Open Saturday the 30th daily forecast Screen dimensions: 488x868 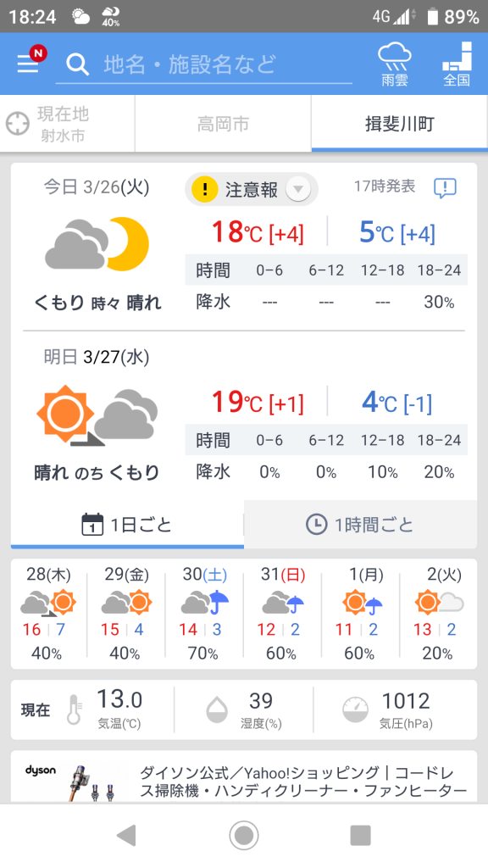tap(205, 614)
